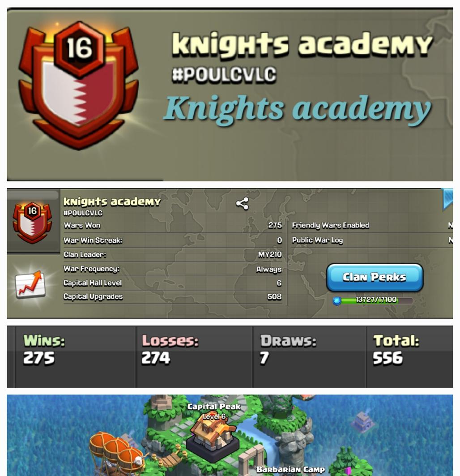This screenshot has width=460, height=476.
Task: Click the Wins 275 statistic
Action: pos(44,349)
